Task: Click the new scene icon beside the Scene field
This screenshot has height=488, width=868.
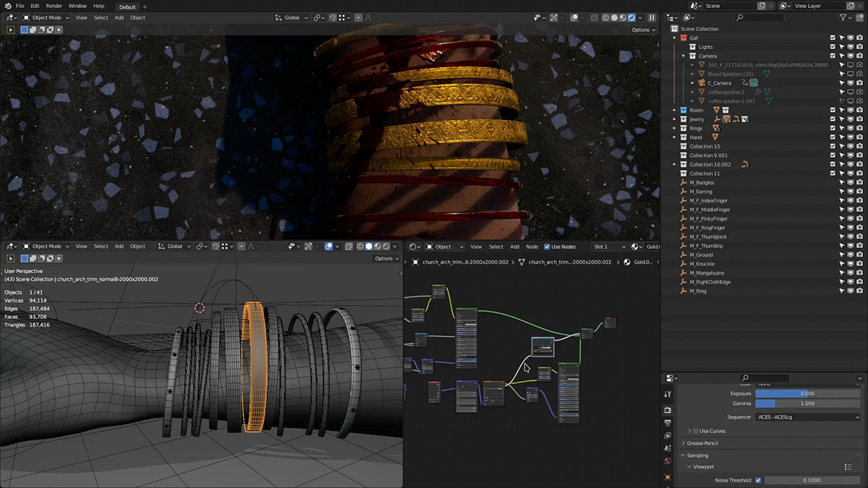Action: coord(762,6)
